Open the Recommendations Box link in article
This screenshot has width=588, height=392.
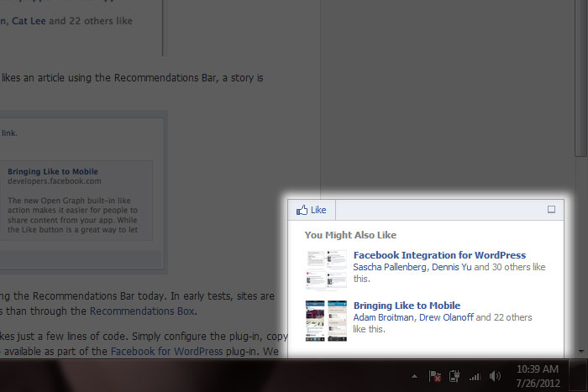pos(142,311)
